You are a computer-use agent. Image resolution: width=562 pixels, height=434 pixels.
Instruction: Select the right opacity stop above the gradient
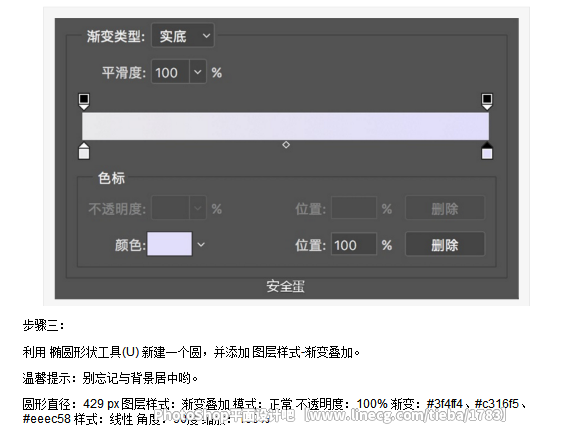coord(487,102)
